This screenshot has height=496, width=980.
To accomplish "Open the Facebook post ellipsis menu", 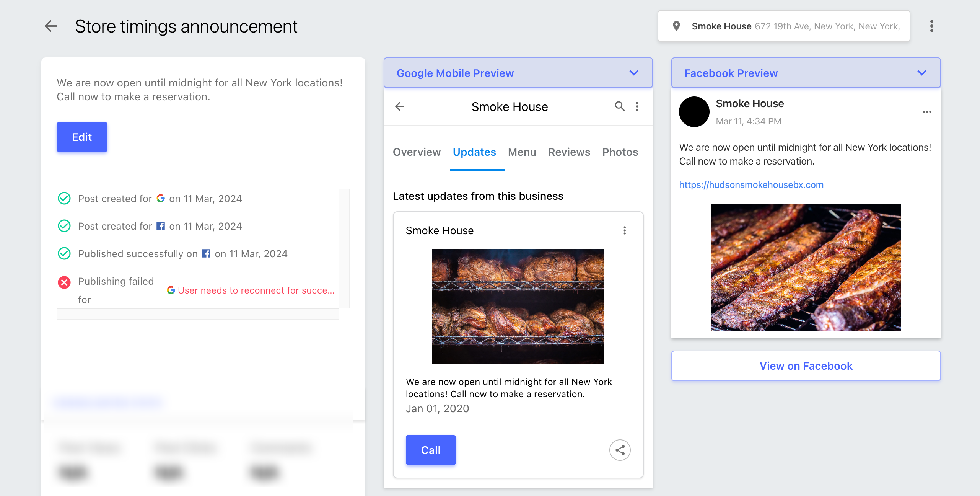I will [927, 112].
